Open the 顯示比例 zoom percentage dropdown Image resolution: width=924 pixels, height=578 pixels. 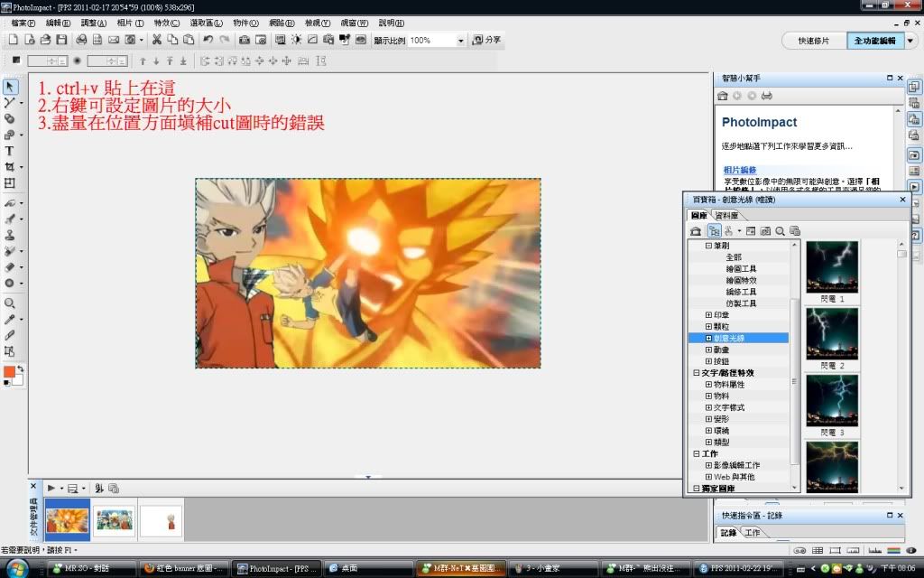point(460,41)
